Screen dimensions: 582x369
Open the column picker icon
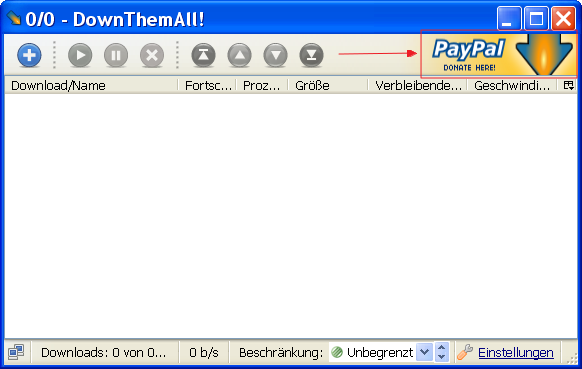pyautogui.click(x=568, y=85)
